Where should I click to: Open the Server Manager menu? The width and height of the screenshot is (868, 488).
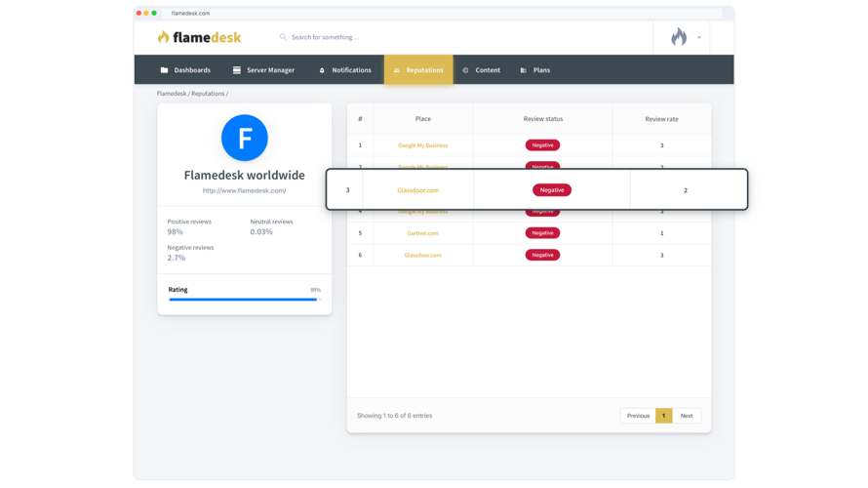tap(263, 70)
